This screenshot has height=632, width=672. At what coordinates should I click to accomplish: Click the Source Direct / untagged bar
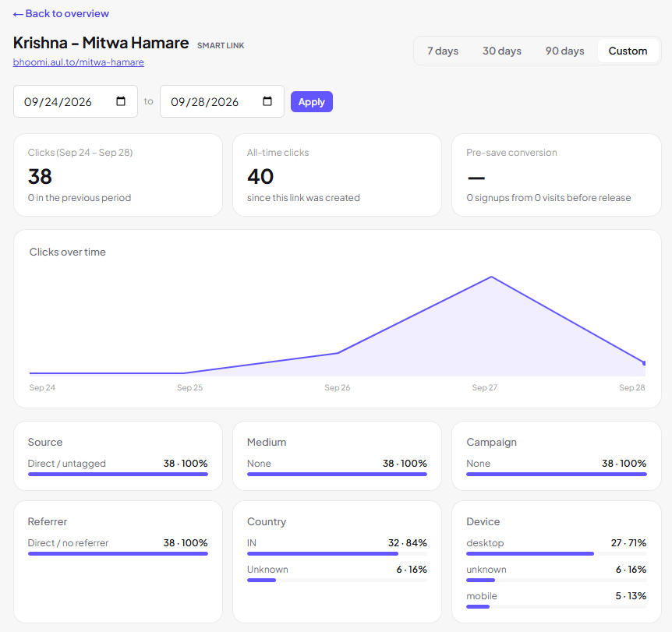click(118, 475)
